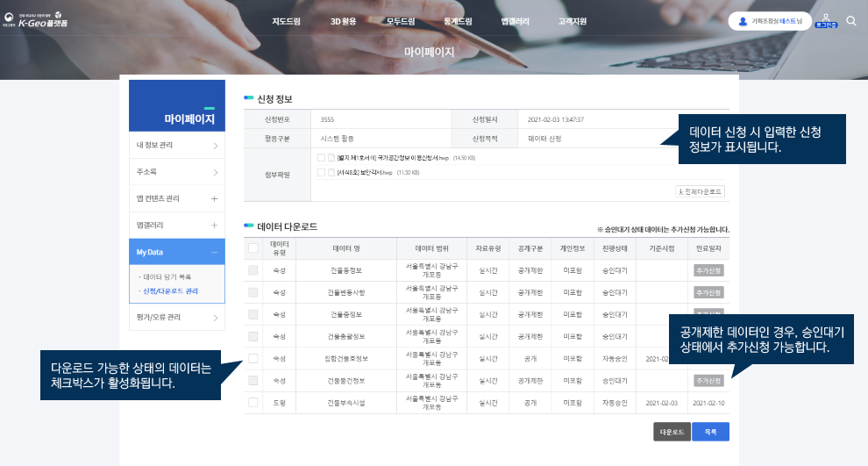Tick the checkbox for 건물부속시설 row
The height and width of the screenshot is (466, 868).
pyautogui.click(x=253, y=403)
